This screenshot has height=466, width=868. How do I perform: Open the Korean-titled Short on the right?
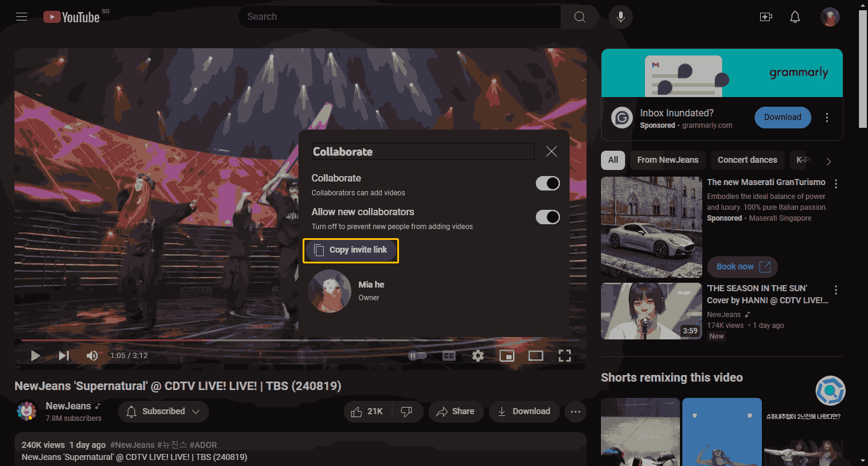804,432
